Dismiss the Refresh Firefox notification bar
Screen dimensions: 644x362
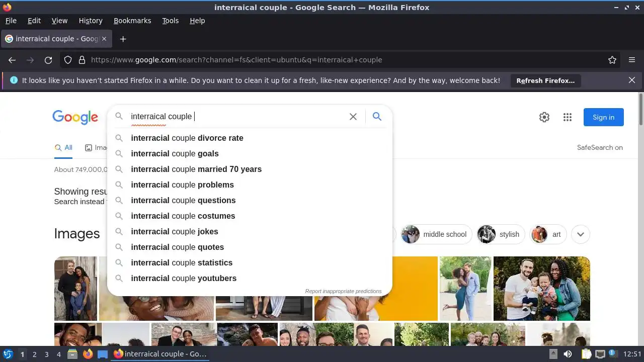(632, 80)
